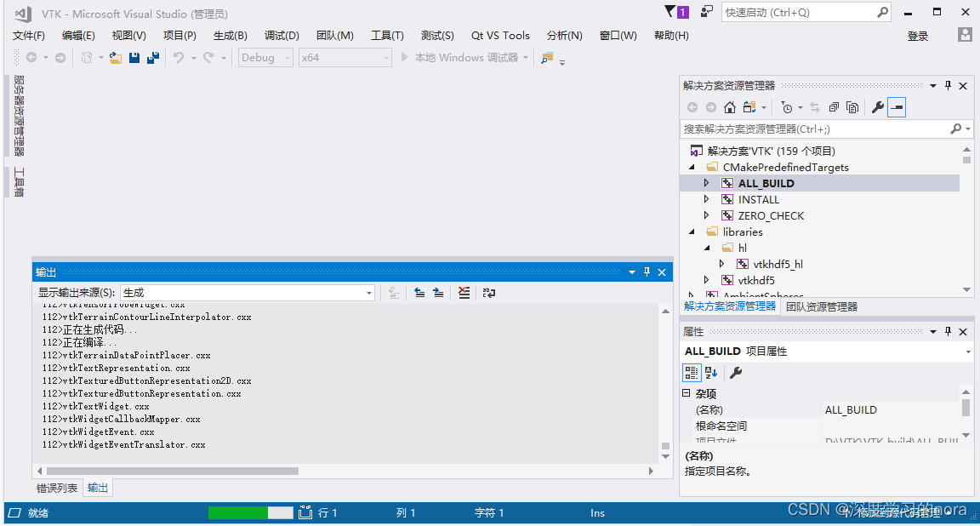The height and width of the screenshot is (526, 980).
Task: Enable word wrap in the Output window
Action: pos(488,292)
